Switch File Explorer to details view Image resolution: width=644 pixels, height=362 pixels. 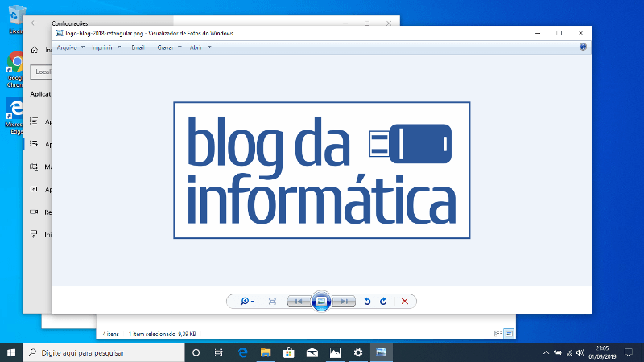click(497, 334)
